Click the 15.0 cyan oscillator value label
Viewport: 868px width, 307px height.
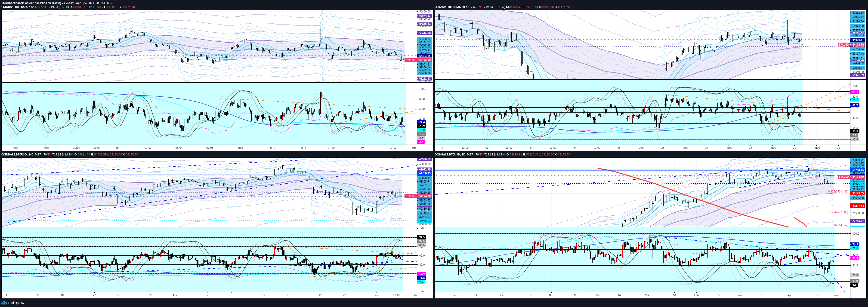(x=422, y=130)
